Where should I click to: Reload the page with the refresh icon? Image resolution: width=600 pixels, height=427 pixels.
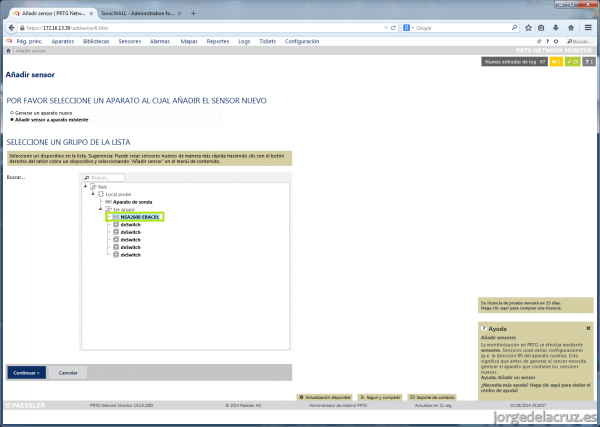point(393,28)
